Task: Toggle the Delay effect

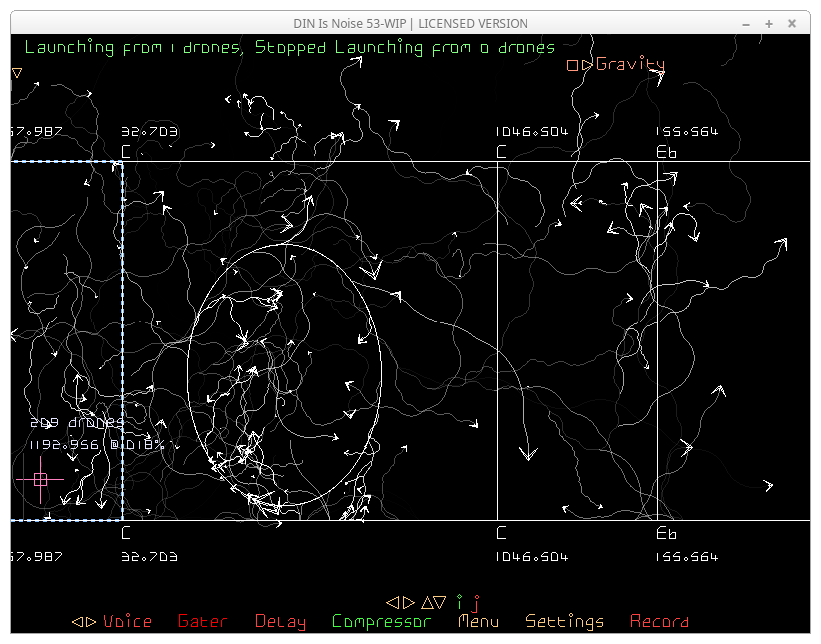Action: click(280, 622)
